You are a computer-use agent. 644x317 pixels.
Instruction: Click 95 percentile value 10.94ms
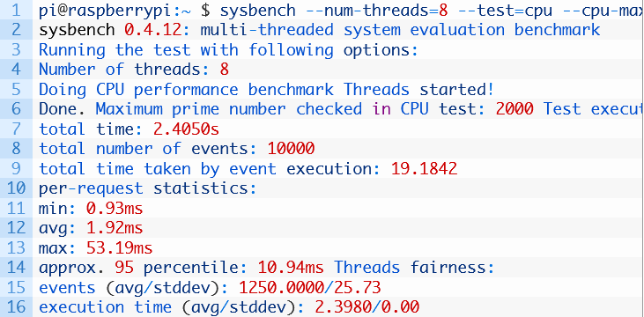click(x=291, y=268)
